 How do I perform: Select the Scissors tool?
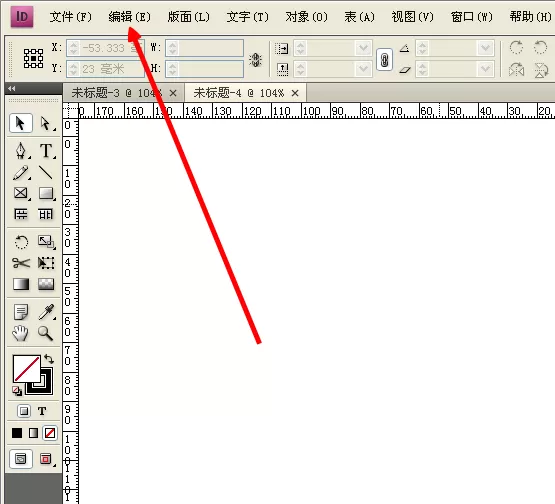point(21,263)
